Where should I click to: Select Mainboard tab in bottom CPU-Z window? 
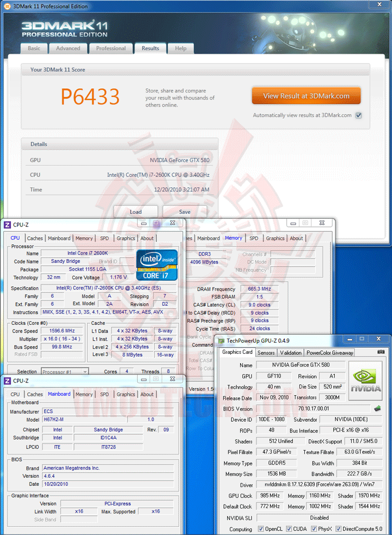tap(59, 393)
